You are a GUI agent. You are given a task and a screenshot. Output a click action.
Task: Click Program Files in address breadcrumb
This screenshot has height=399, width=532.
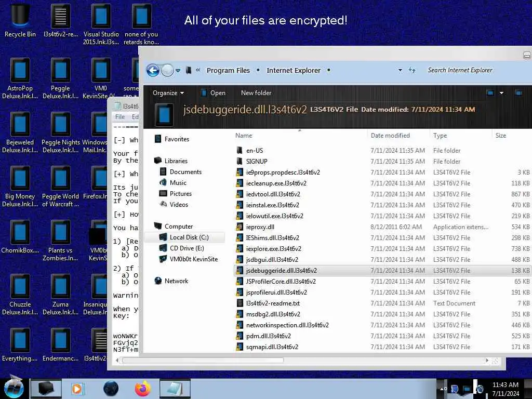pos(228,70)
